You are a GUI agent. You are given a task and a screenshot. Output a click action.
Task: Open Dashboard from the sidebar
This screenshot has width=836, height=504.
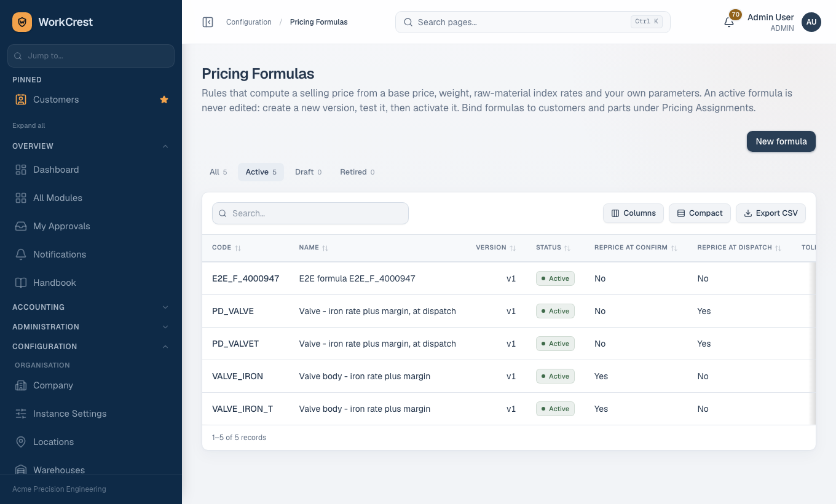pos(91,170)
